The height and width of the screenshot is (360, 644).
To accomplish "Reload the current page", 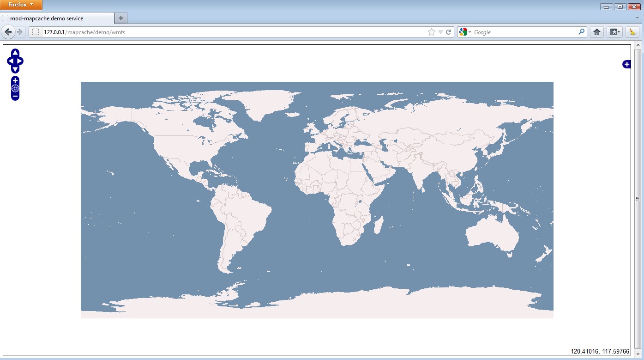I will point(449,32).
